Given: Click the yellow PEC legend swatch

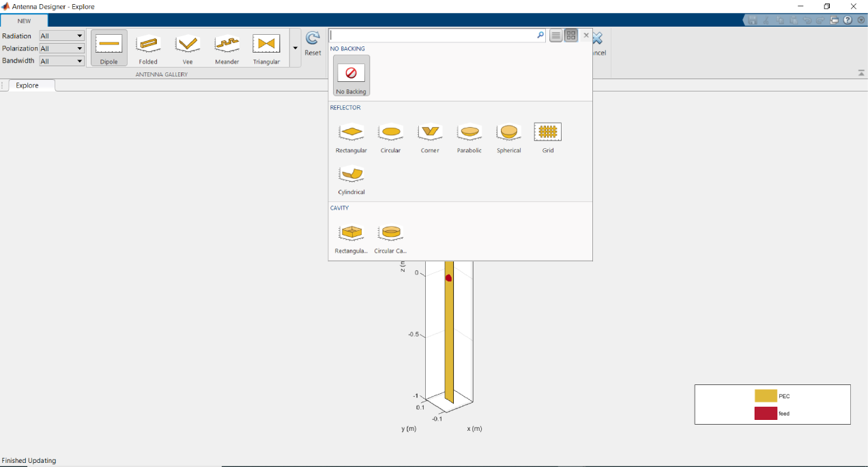Looking at the screenshot, I should click(766, 396).
